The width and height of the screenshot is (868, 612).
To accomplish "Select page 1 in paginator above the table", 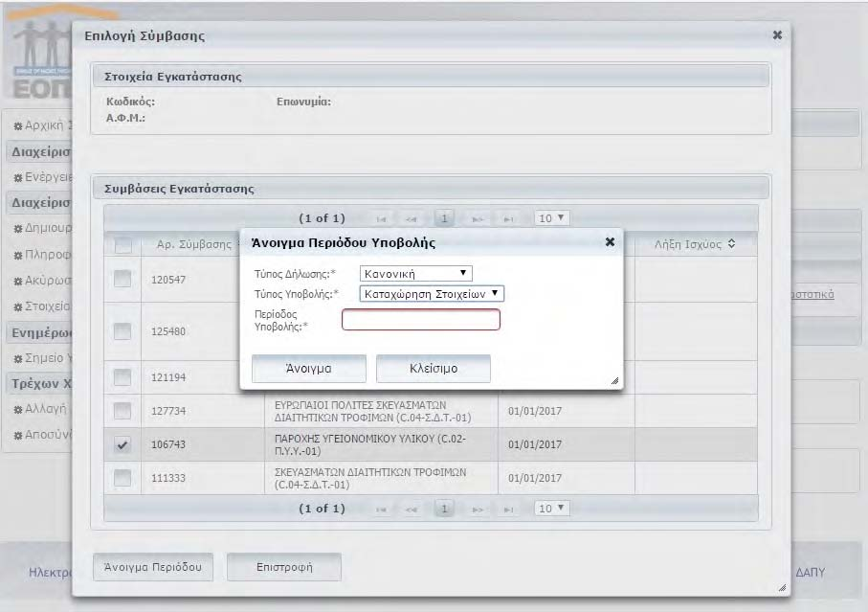I will coord(444,218).
